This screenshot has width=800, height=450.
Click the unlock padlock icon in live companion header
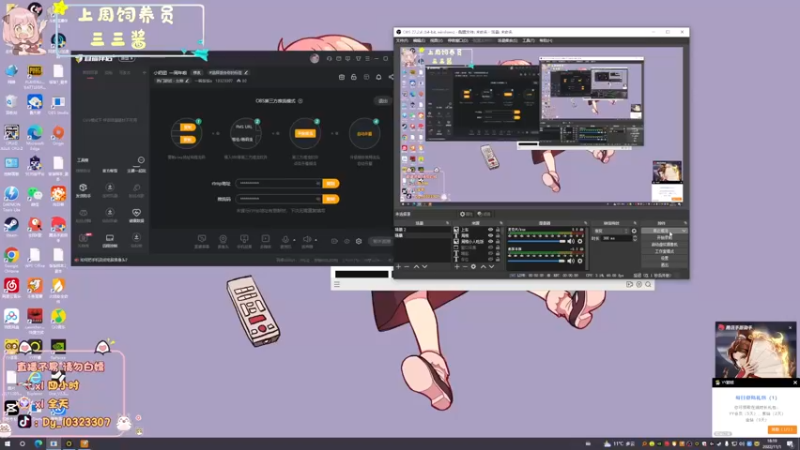(354, 77)
